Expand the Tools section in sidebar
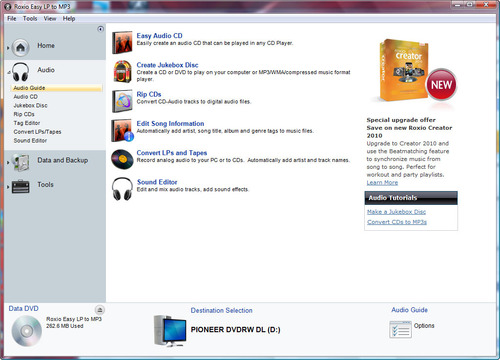The width and height of the screenshot is (500, 360). point(8,187)
